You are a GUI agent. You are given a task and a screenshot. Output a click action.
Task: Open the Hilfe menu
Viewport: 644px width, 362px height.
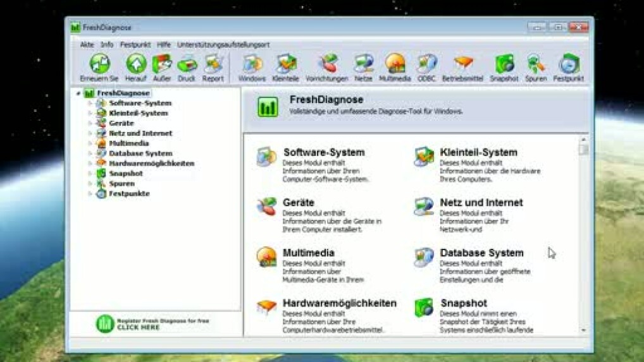coord(164,45)
